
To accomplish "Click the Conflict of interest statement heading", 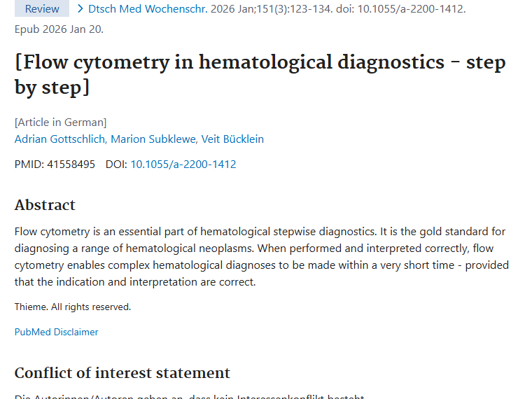I will (x=122, y=372).
